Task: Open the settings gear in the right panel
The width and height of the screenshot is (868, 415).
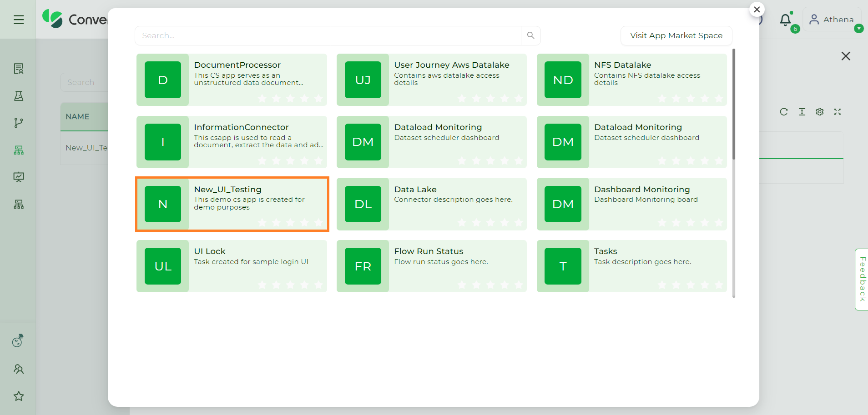Action: pyautogui.click(x=820, y=112)
